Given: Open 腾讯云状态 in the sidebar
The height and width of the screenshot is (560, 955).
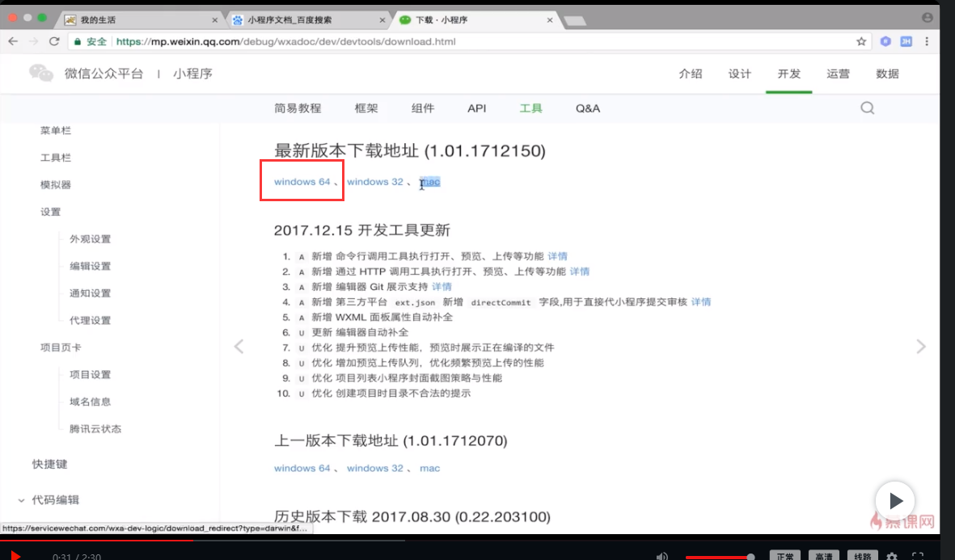Looking at the screenshot, I should pyautogui.click(x=95, y=429).
